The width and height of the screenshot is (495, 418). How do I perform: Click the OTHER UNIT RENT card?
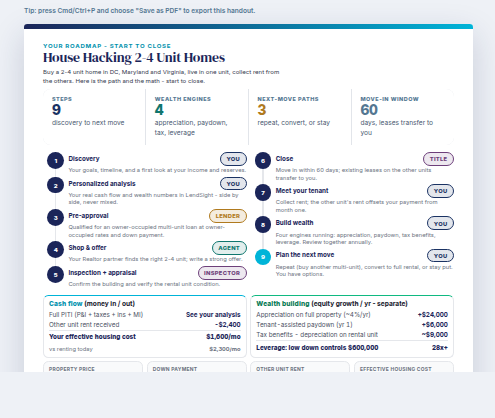pos(300,367)
